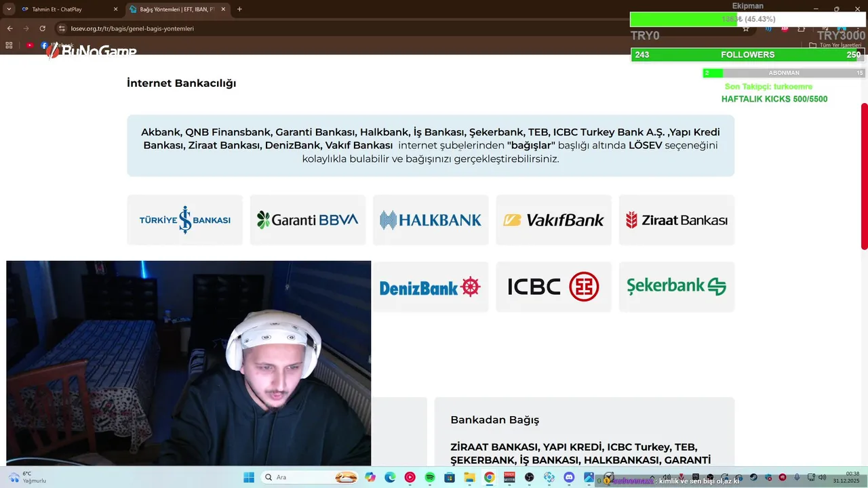Viewport: 868px width, 488px height.
Task: Click the ICBC logo card
Action: pyautogui.click(x=553, y=287)
